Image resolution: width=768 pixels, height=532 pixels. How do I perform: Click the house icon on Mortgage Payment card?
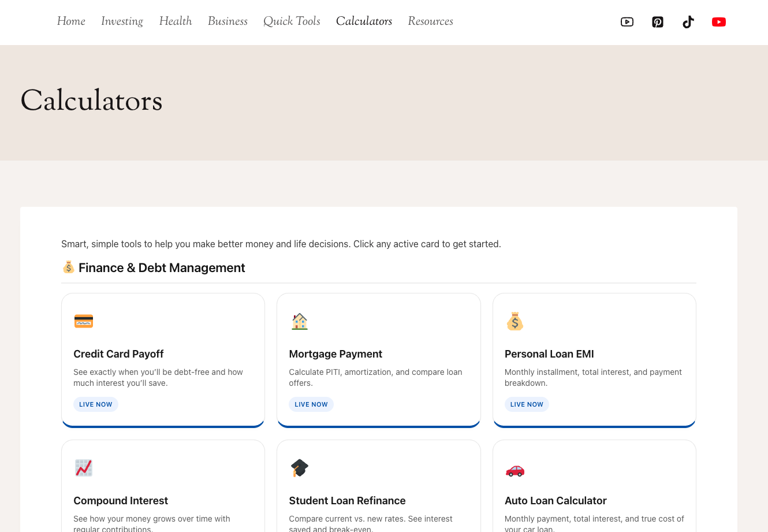300,321
